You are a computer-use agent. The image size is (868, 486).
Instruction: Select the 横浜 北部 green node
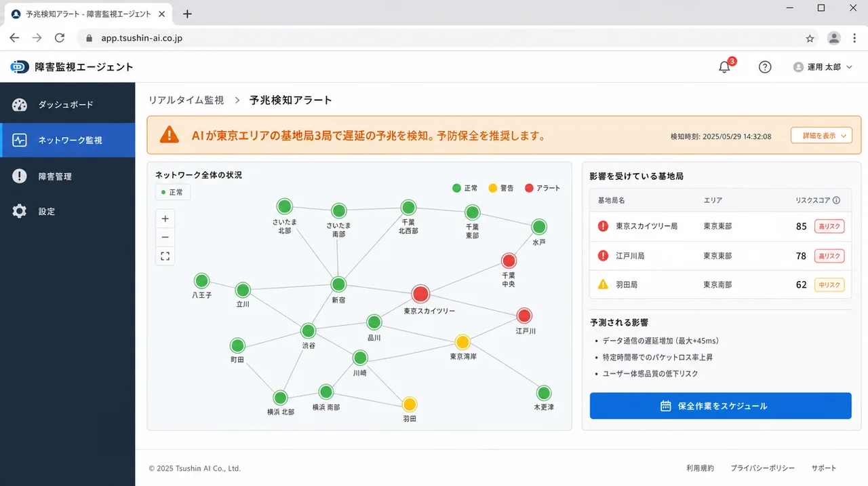point(280,398)
